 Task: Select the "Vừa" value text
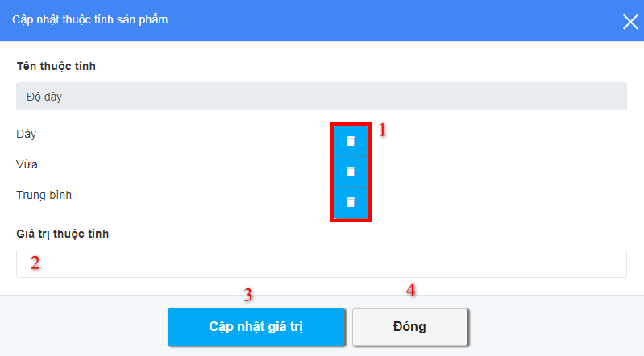27,164
